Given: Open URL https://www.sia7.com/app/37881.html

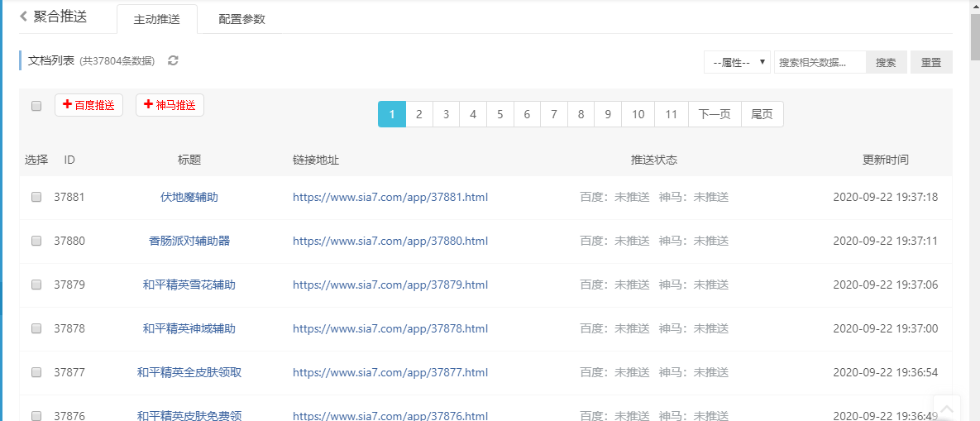Looking at the screenshot, I should click(390, 197).
